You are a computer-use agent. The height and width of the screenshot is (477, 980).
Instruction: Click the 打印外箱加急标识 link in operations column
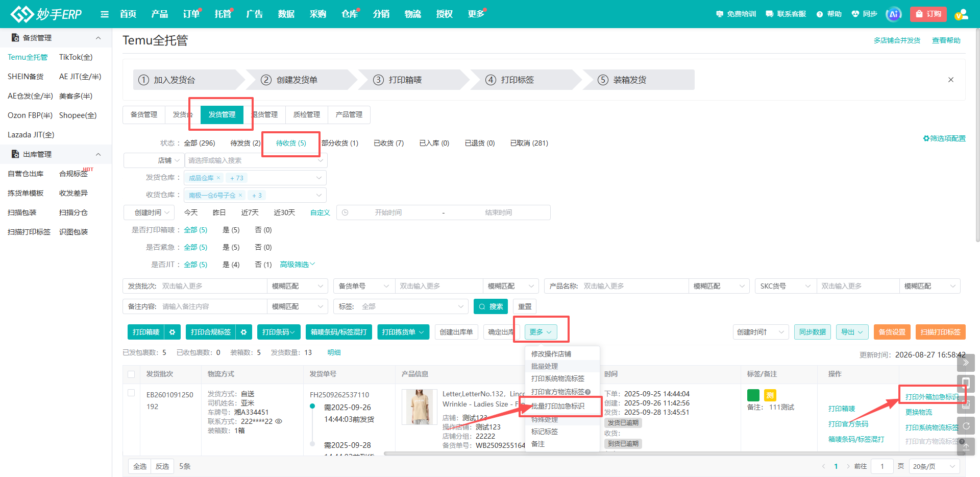(x=932, y=397)
